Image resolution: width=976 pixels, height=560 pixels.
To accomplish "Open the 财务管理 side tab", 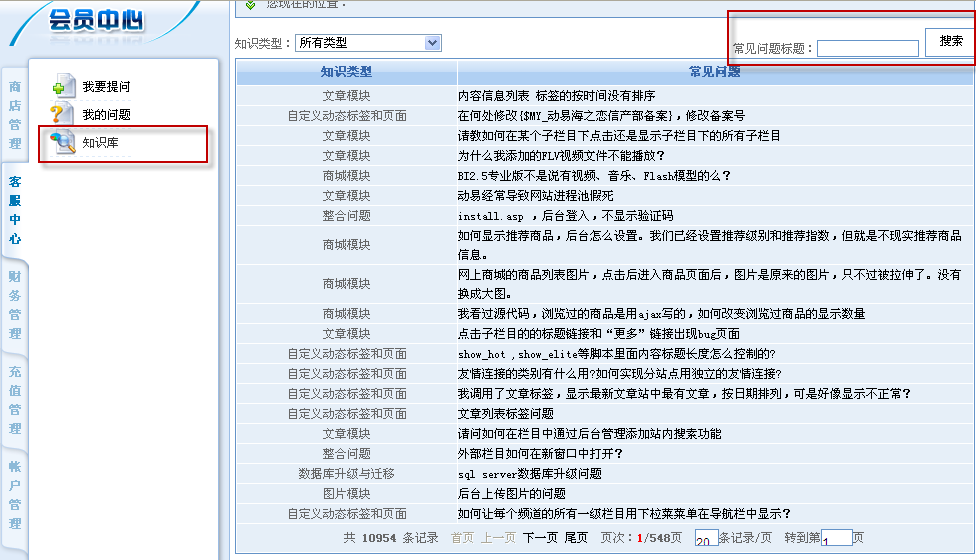I will [x=15, y=305].
